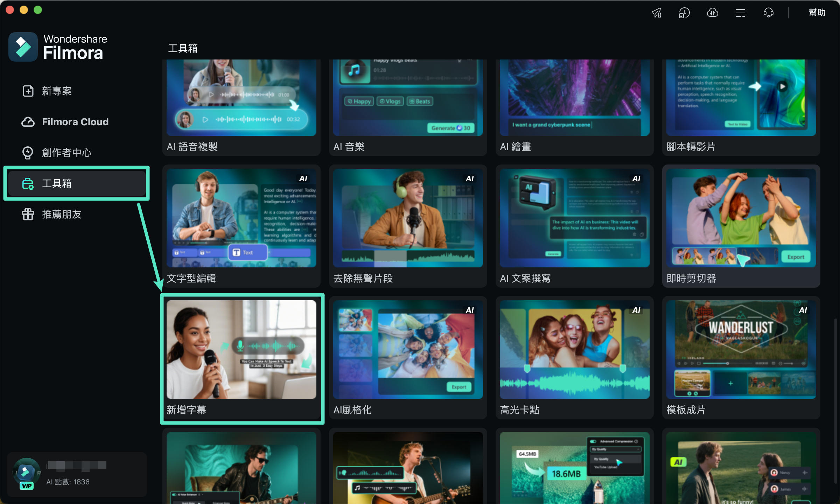Viewport: 840px width, 504px height.
Task: Open the AI 文案撰寫 tool card
Action: (x=575, y=226)
